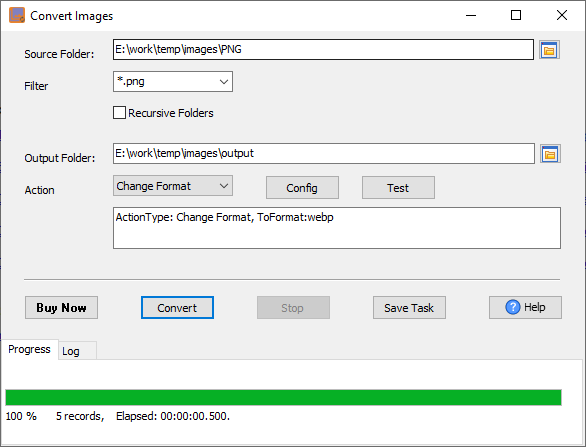Viewport: 586px width, 447px height.
Task: Click the Convert Images app icon
Action: click(x=17, y=15)
